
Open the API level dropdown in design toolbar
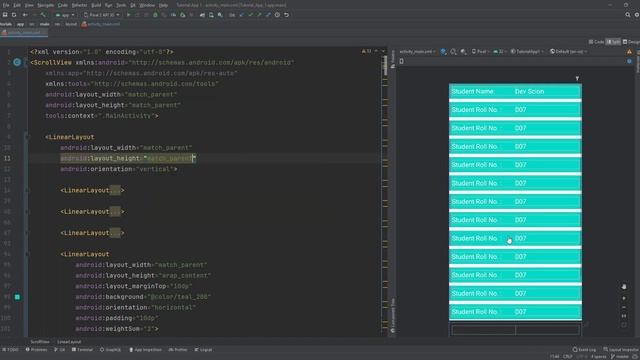[x=499, y=51]
